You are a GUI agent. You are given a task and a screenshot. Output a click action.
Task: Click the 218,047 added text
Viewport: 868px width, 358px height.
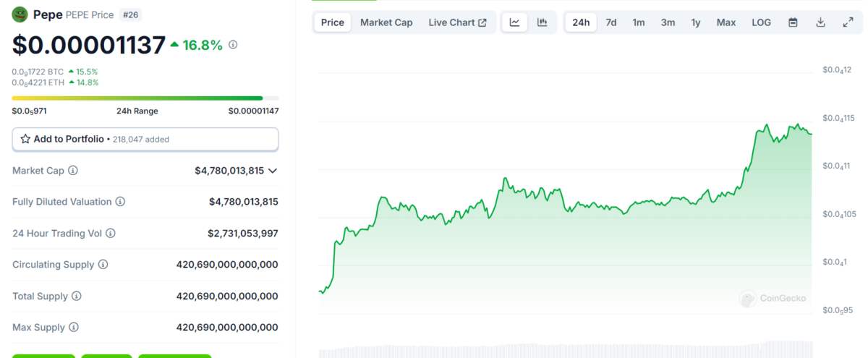click(x=141, y=139)
